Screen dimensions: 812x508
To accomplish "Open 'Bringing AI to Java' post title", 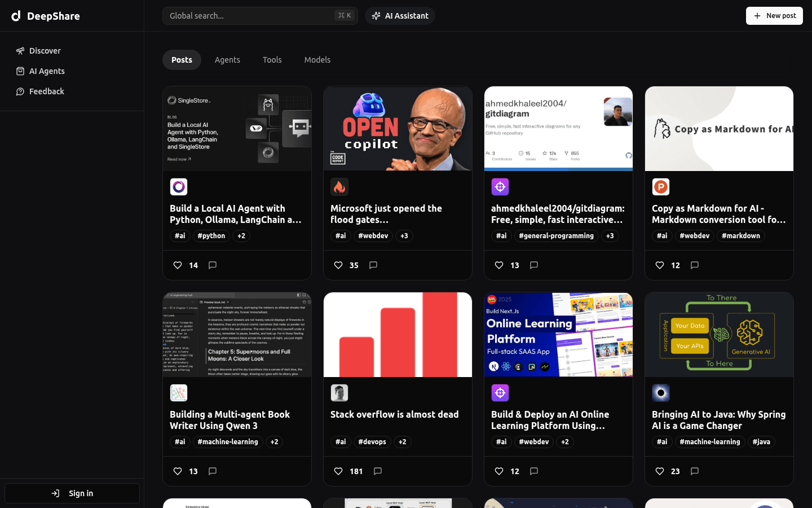I will click(719, 420).
